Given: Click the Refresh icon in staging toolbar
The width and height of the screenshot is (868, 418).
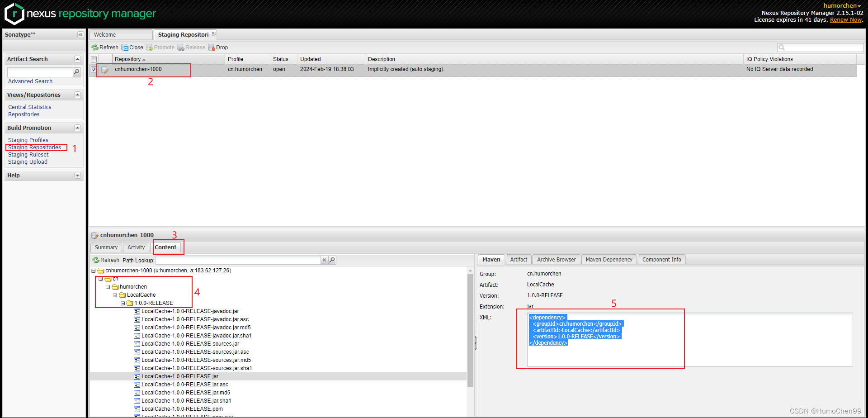Looking at the screenshot, I should pyautogui.click(x=95, y=47).
